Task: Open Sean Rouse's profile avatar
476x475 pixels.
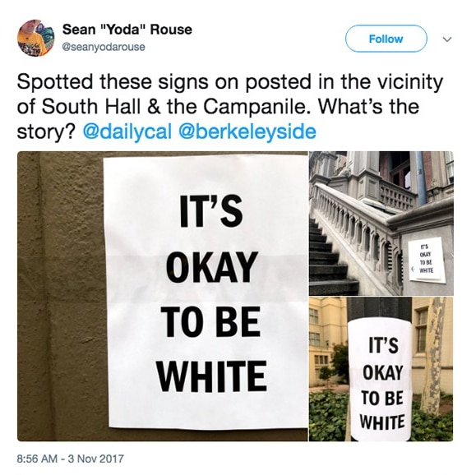Action: point(35,39)
